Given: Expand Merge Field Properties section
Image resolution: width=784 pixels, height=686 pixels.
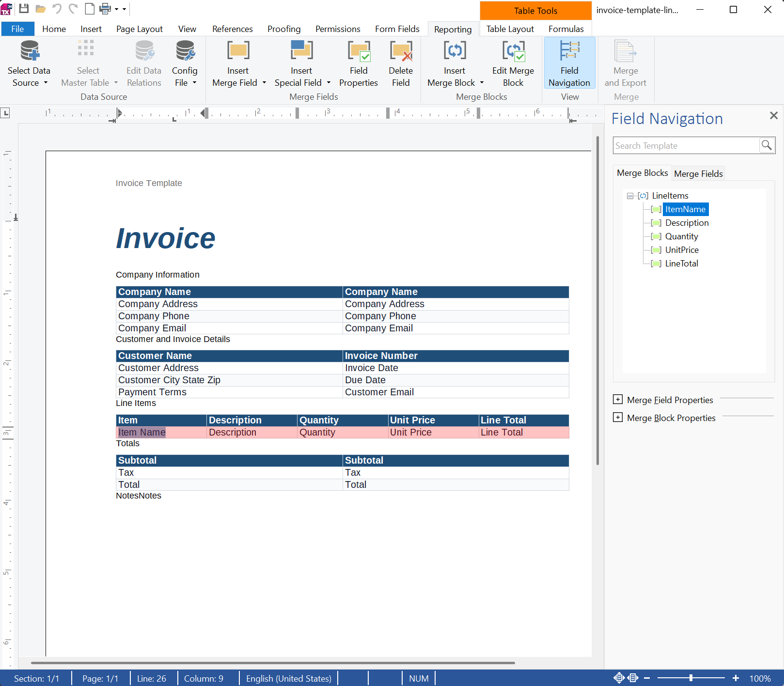Looking at the screenshot, I should (618, 399).
